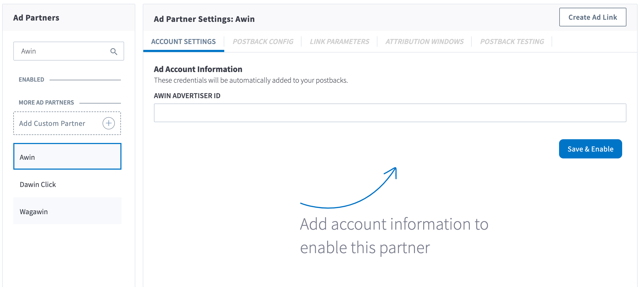
Task: Click the 'AWIN ADVERTISER ID' label
Action: [x=187, y=96]
